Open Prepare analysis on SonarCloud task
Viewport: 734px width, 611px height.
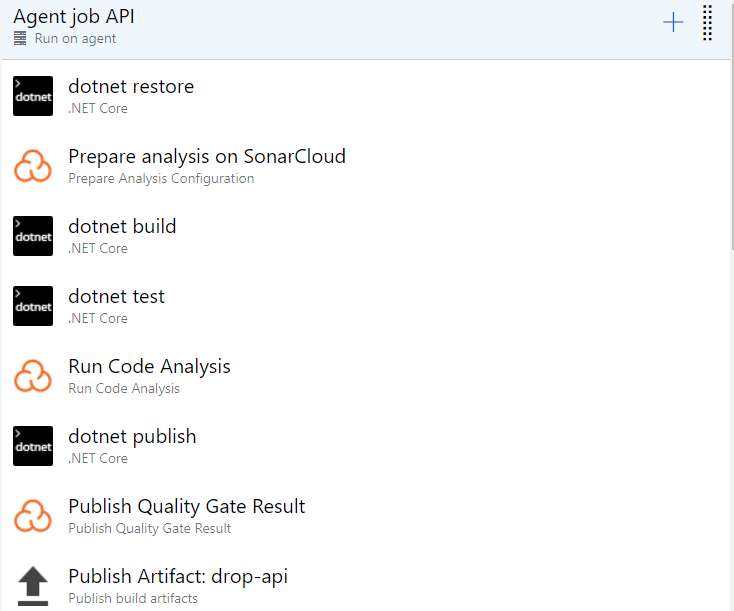[x=207, y=157]
